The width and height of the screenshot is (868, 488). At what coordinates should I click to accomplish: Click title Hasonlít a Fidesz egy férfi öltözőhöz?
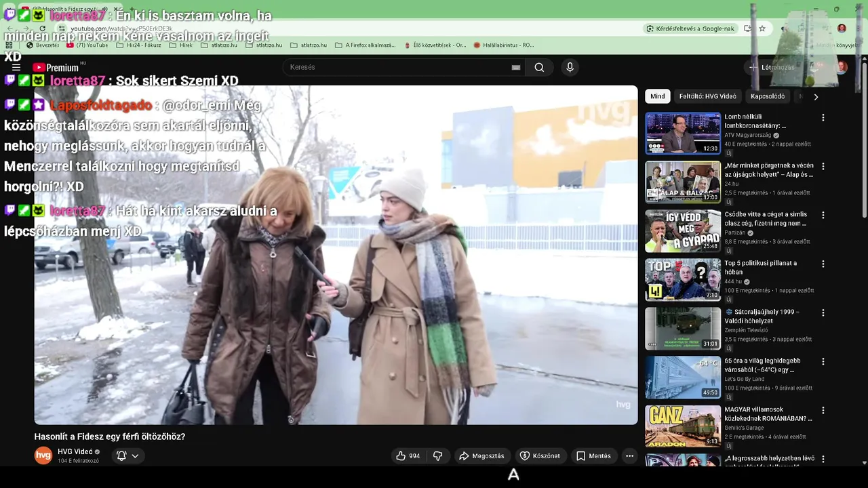110,436
